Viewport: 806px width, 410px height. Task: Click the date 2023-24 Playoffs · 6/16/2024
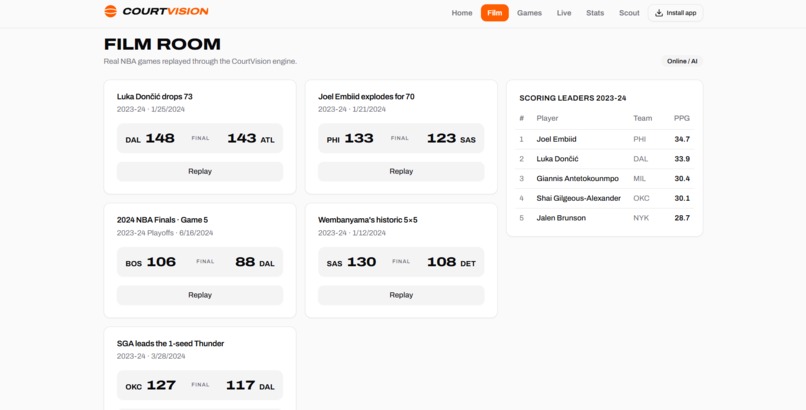point(165,233)
